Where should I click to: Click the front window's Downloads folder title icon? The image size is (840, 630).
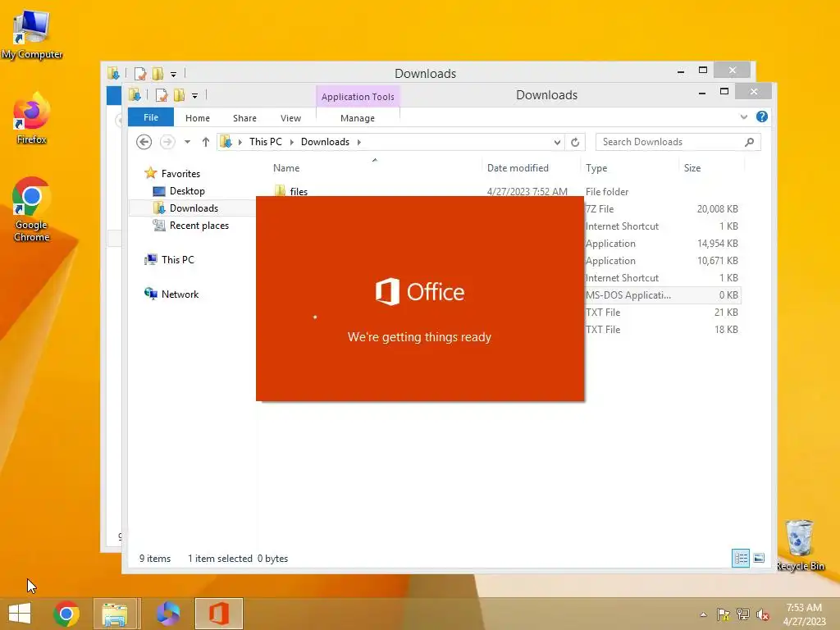tap(135, 95)
